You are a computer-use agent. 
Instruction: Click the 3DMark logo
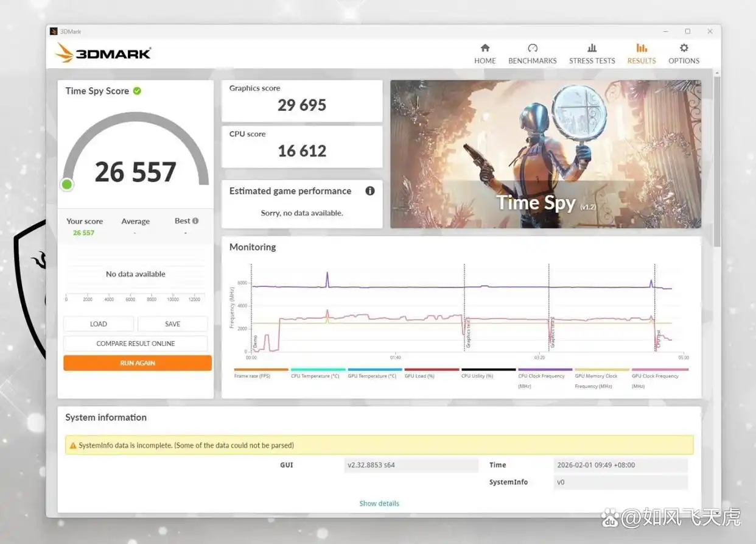pos(103,53)
